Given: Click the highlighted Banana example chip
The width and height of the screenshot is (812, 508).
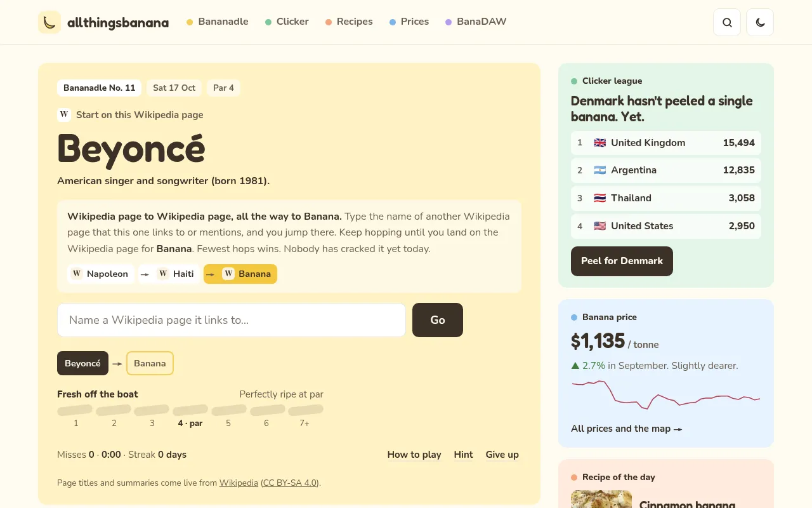Looking at the screenshot, I should click(x=240, y=274).
